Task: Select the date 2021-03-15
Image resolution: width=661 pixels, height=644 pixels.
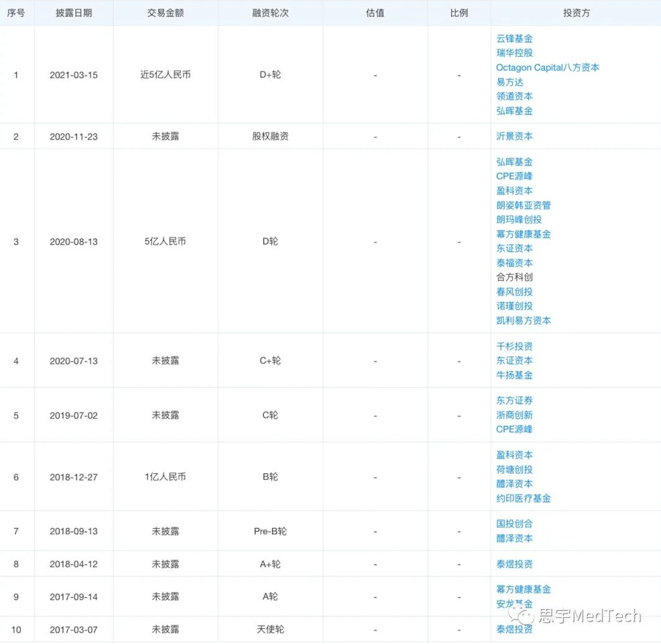Action: 74,75
